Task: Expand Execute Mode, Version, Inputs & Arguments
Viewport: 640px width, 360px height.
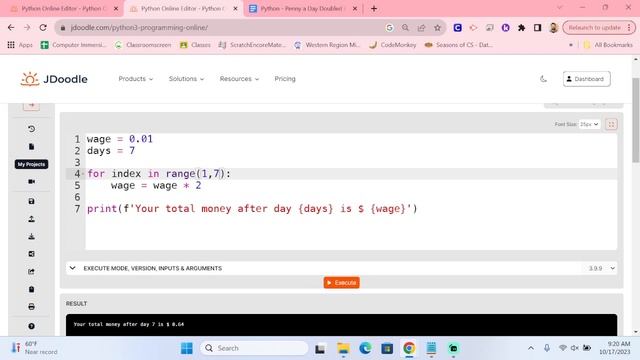Action: (153, 268)
